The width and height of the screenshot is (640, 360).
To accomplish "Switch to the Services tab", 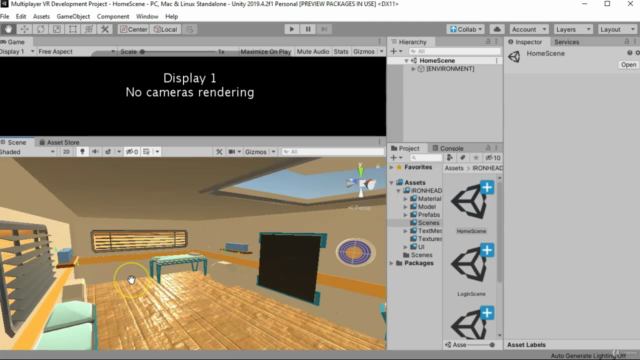I will (567, 42).
